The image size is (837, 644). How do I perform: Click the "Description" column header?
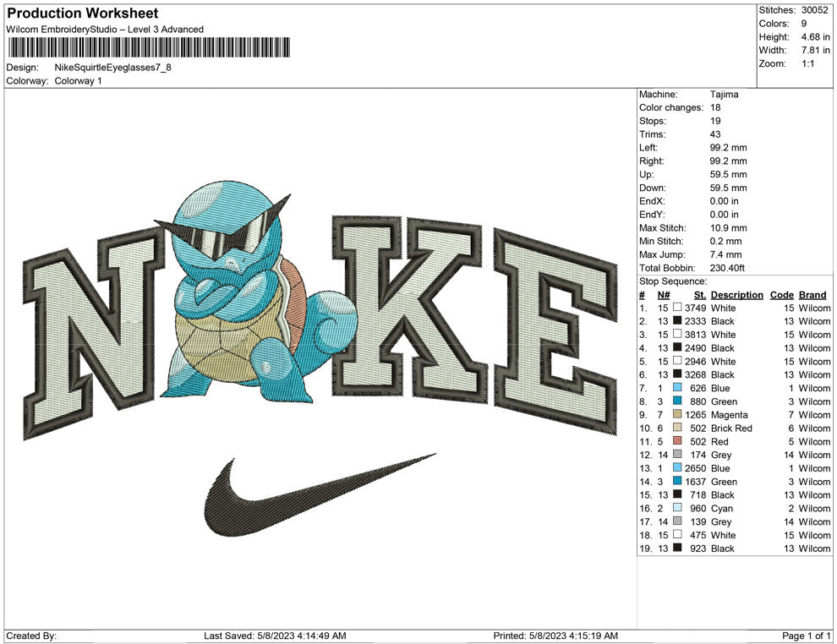[x=736, y=295]
